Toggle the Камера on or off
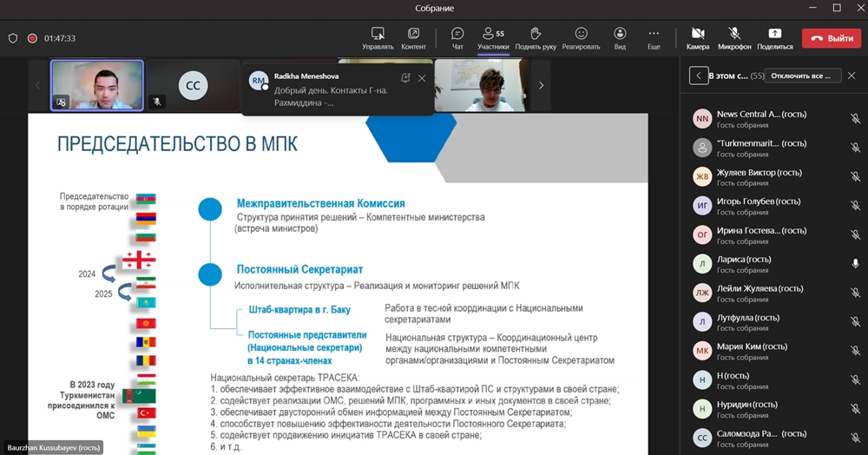868x455 pixels. (698, 38)
